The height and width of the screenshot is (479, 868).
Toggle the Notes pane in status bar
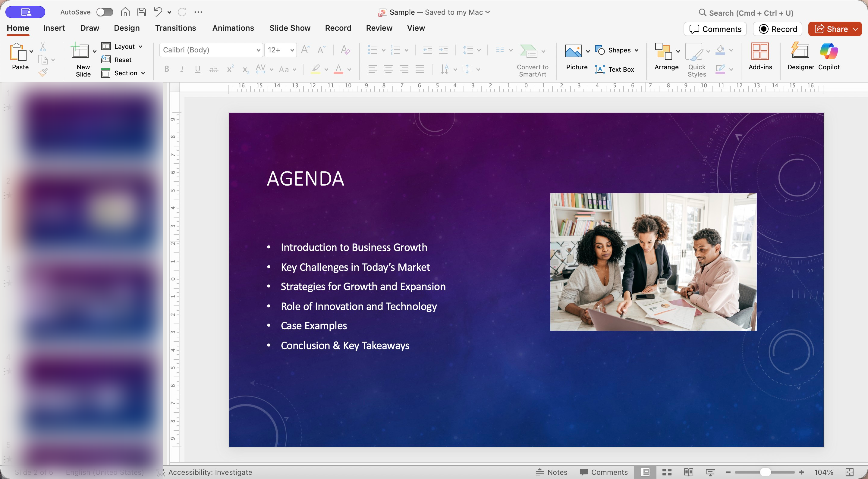[552, 472]
